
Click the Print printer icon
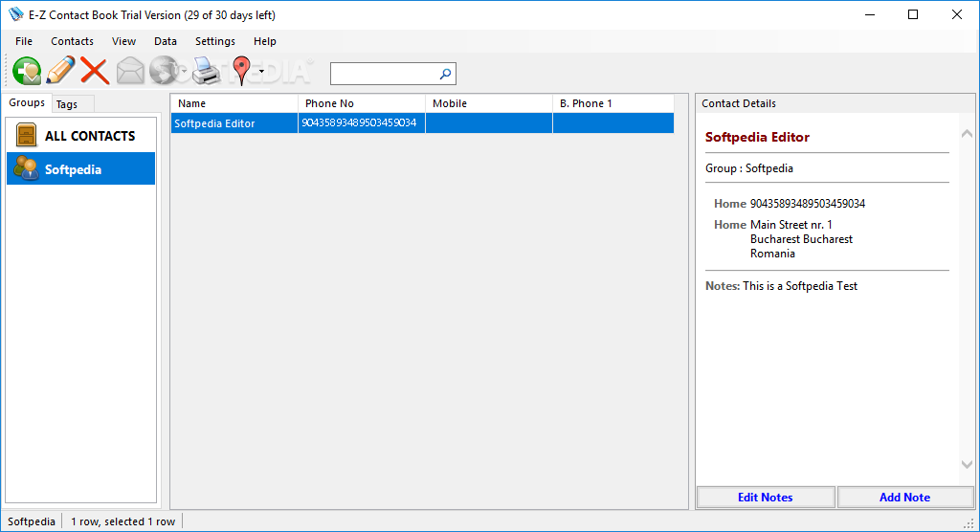(x=207, y=71)
